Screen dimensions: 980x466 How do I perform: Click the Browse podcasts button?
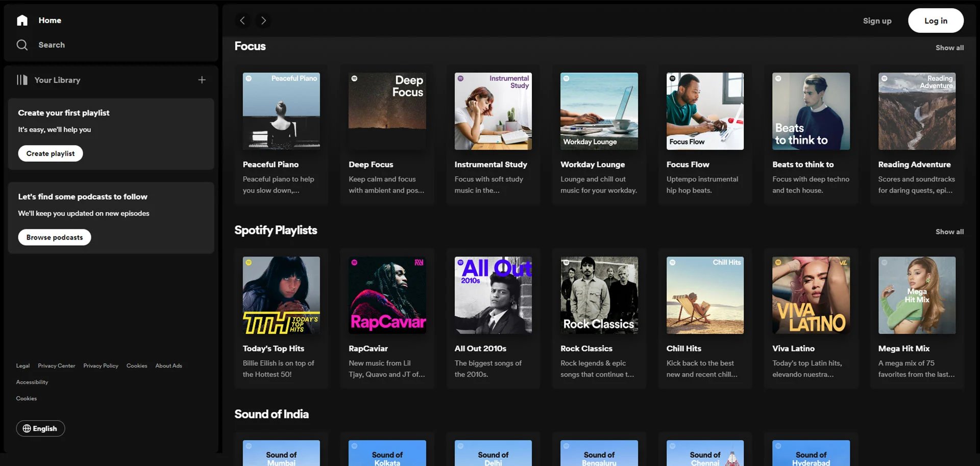(55, 237)
